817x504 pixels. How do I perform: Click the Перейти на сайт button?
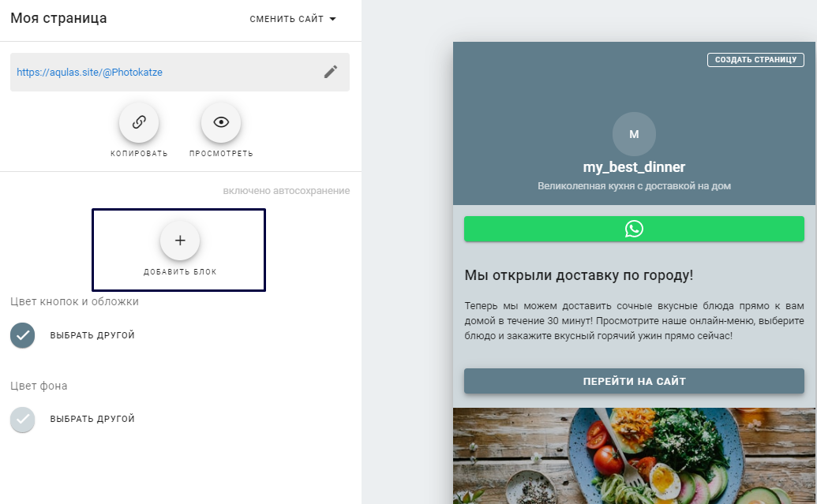click(x=634, y=381)
